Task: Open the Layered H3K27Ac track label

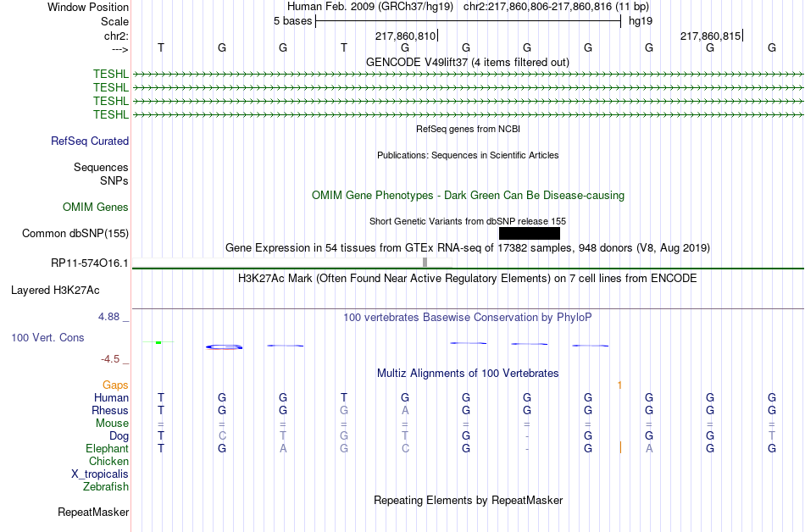Action: click(x=55, y=291)
